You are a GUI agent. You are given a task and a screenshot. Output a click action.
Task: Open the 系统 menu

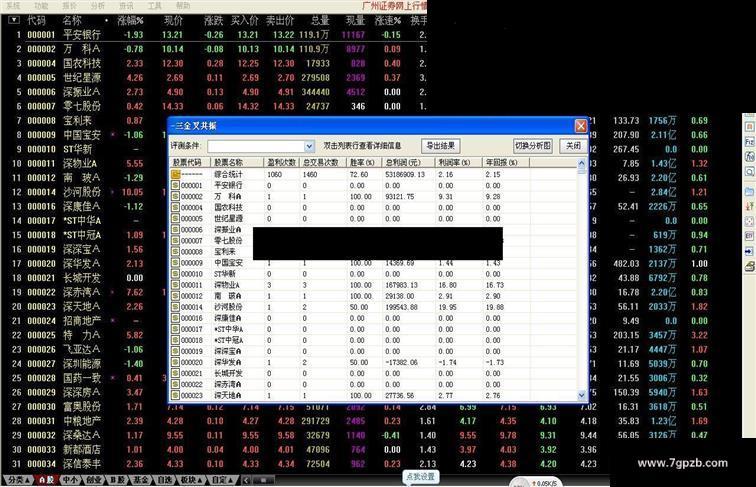click(13, 6)
